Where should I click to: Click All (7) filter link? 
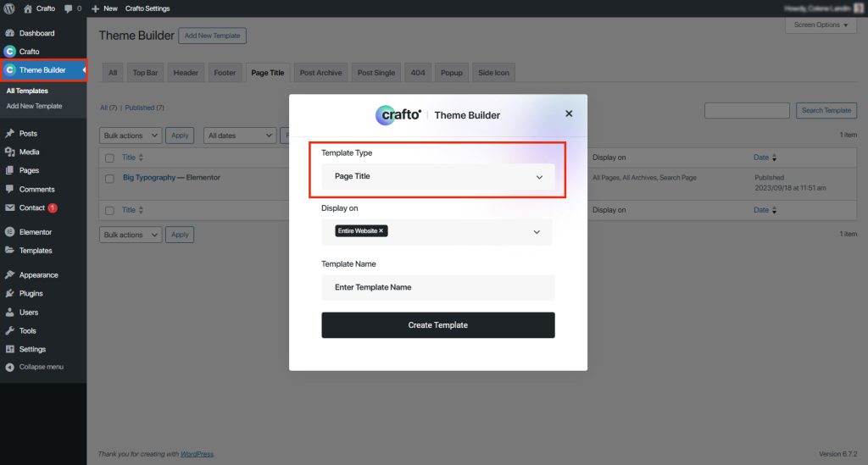coord(108,108)
